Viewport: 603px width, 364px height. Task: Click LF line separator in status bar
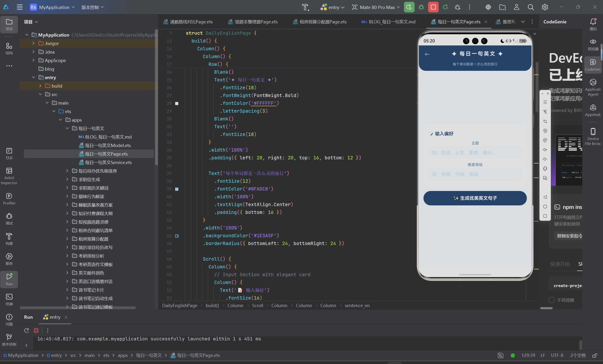click(x=543, y=355)
